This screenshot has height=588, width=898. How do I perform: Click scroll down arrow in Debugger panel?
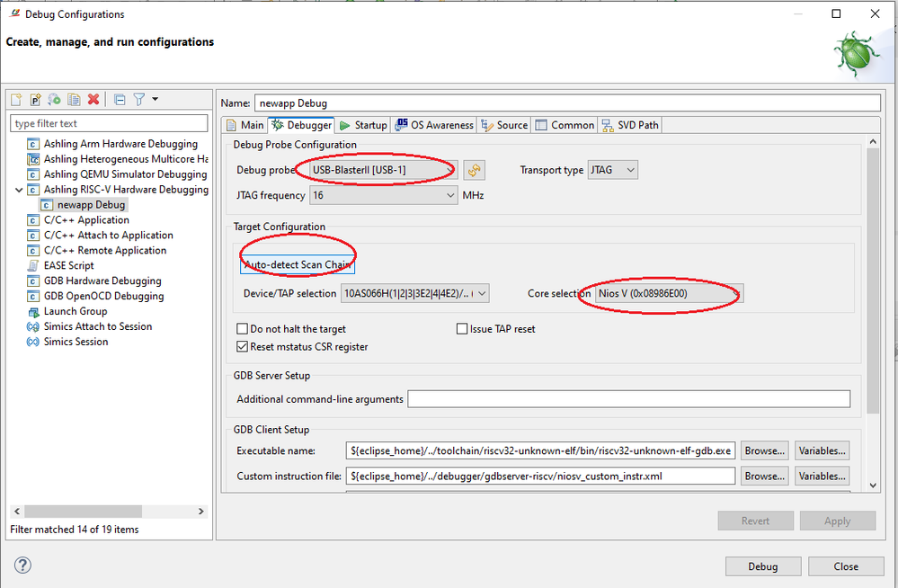point(873,486)
